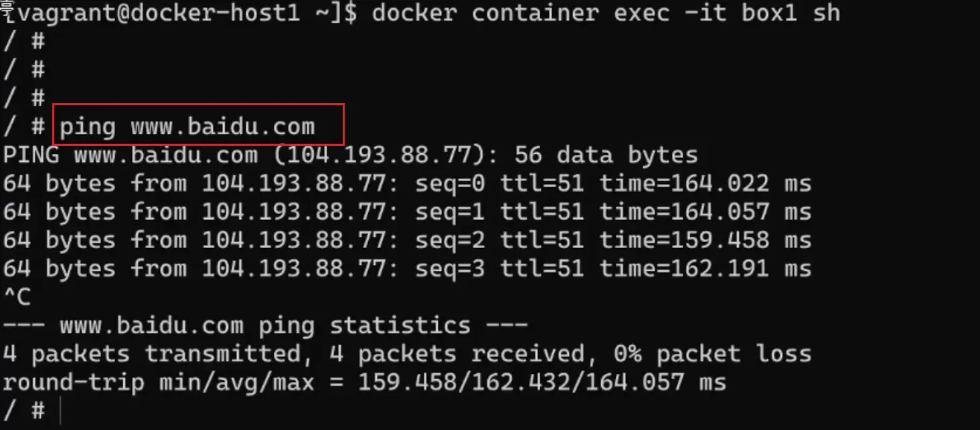The height and width of the screenshot is (430, 980).
Task: Click the "56 data bytes" text
Action: point(606,155)
